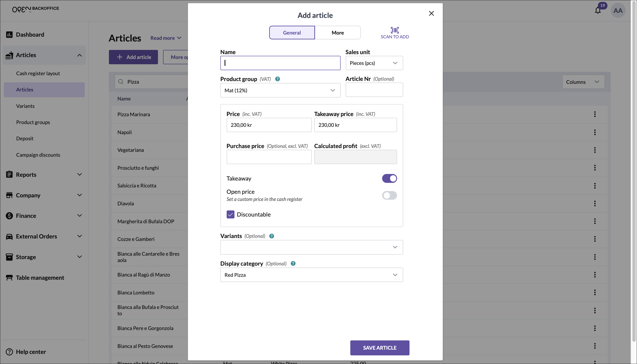
Task: Click the Reports clipboard icon
Action: click(x=9, y=174)
